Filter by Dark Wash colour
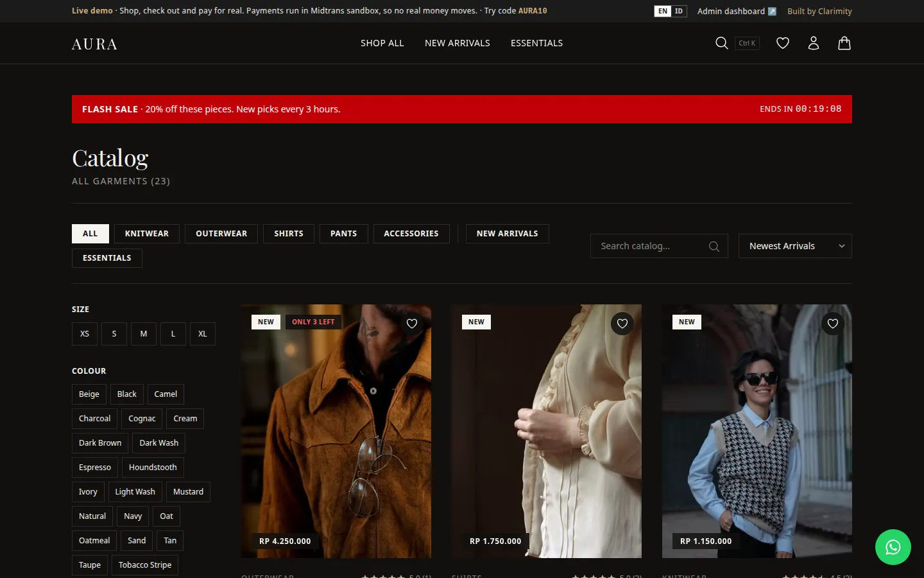This screenshot has width=924, height=578. 159,443
